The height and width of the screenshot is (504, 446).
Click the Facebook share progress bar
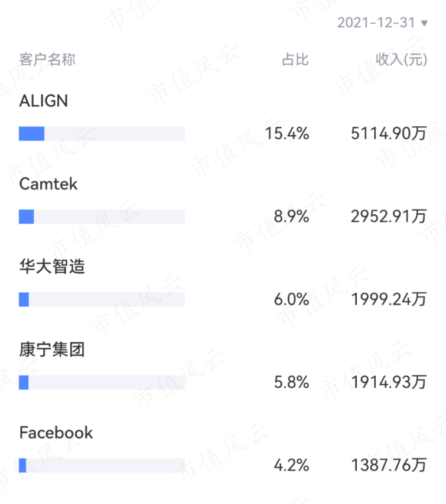(x=102, y=466)
